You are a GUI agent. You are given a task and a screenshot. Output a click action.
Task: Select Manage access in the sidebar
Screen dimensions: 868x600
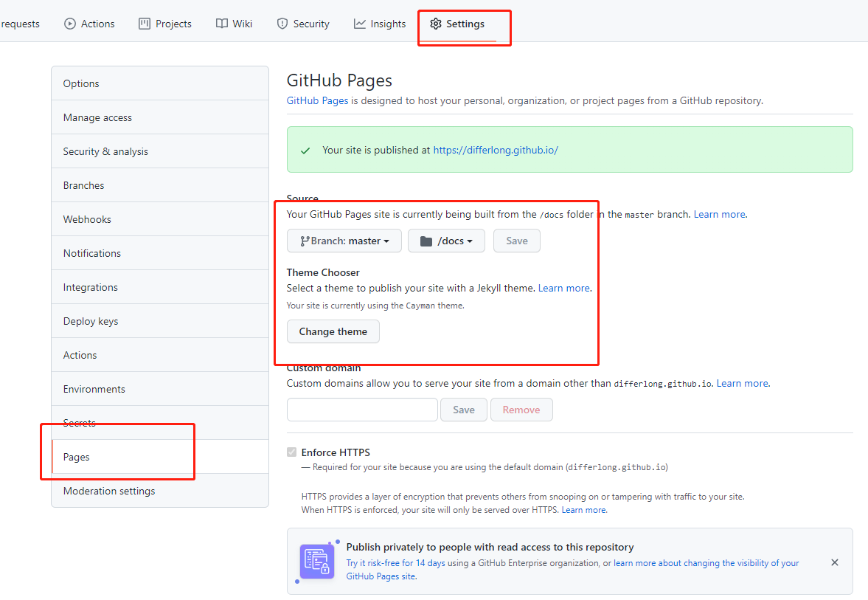160,117
